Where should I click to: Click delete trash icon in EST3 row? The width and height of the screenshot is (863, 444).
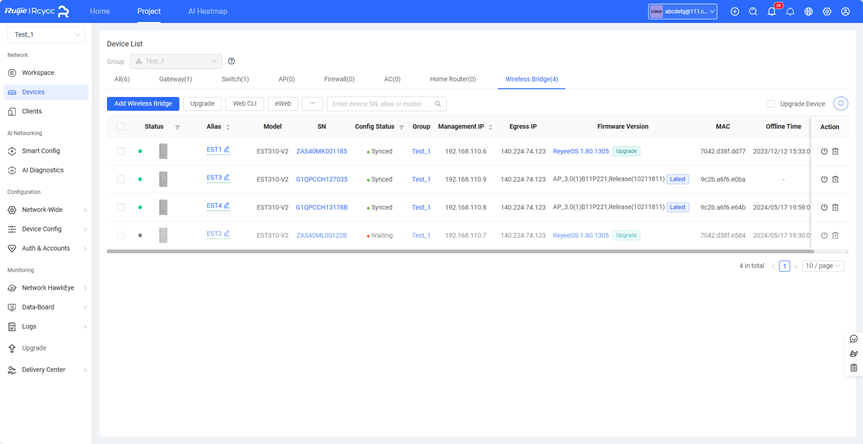(x=835, y=179)
